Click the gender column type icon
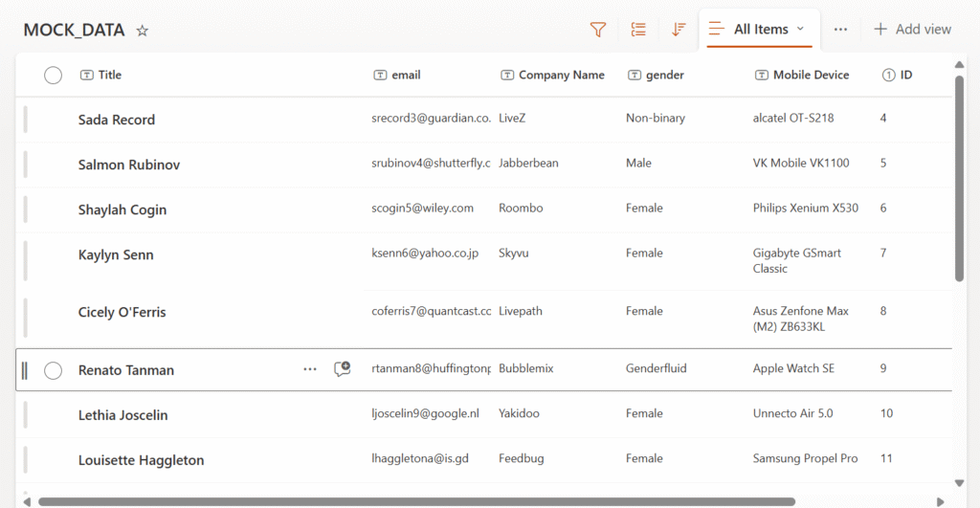The height and width of the screenshot is (508, 980). point(635,75)
